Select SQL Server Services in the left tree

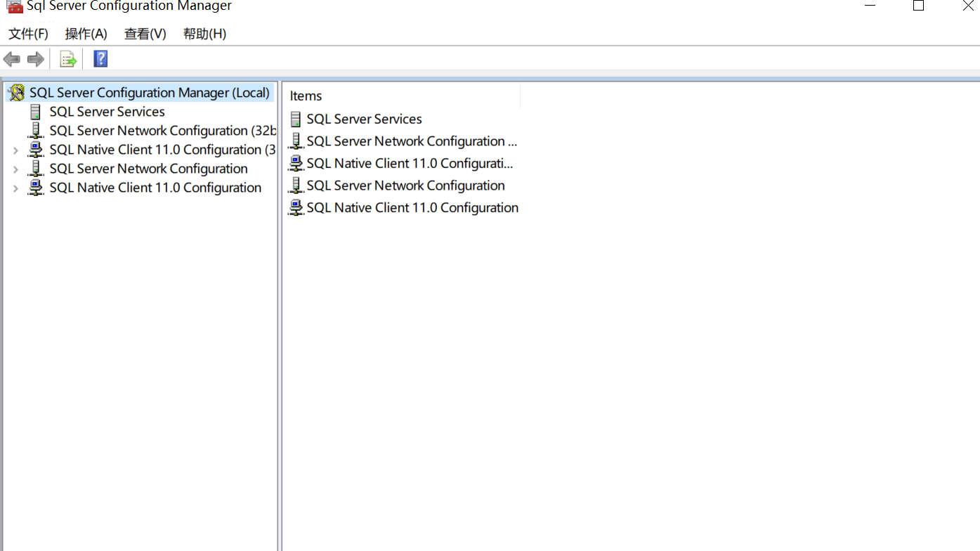tap(107, 111)
